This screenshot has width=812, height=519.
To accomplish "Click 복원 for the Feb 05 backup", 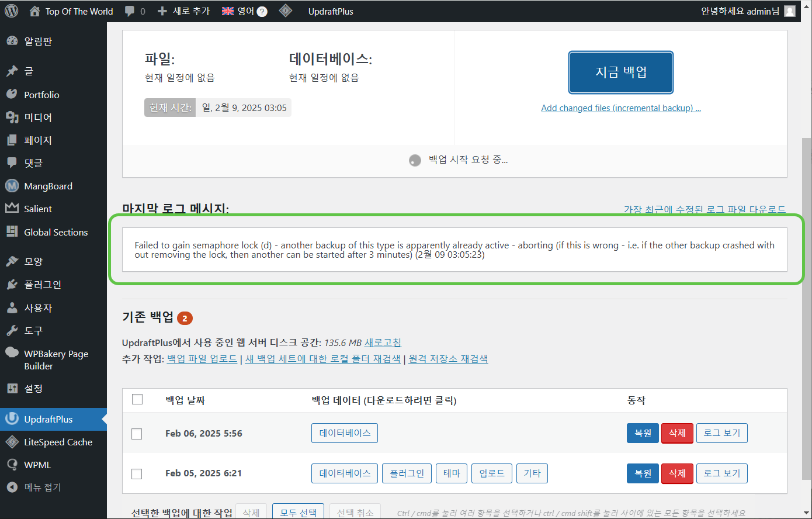I will 643,473.
